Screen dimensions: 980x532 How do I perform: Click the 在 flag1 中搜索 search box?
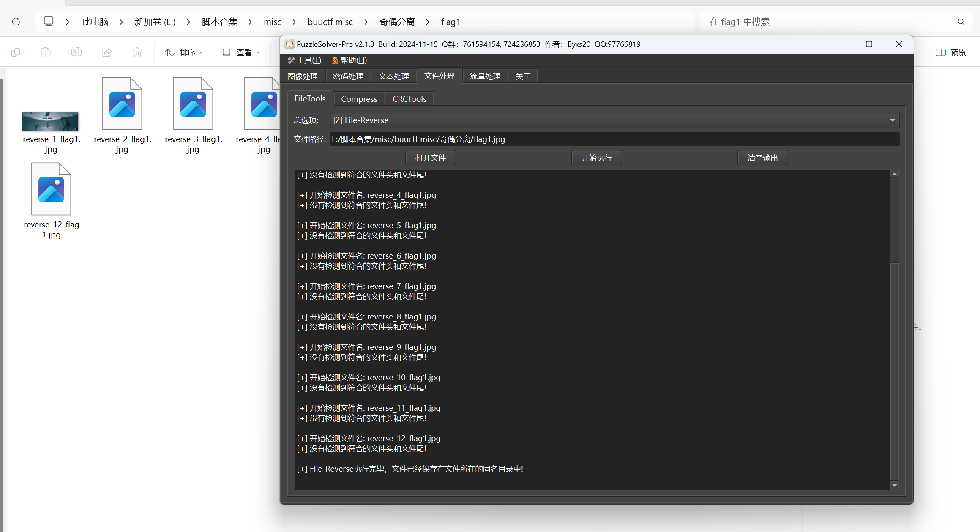pos(828,22)
